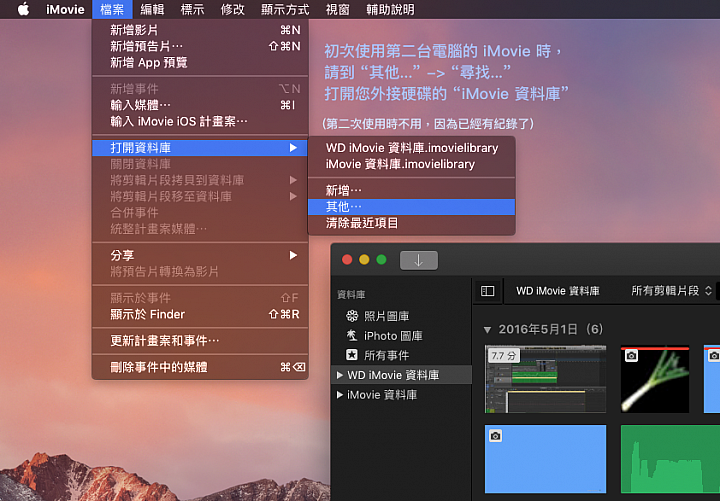Viewport: 720px width, 501px height.
Task: Close the iMovie window with red button
Action: (x=347, y=260)
